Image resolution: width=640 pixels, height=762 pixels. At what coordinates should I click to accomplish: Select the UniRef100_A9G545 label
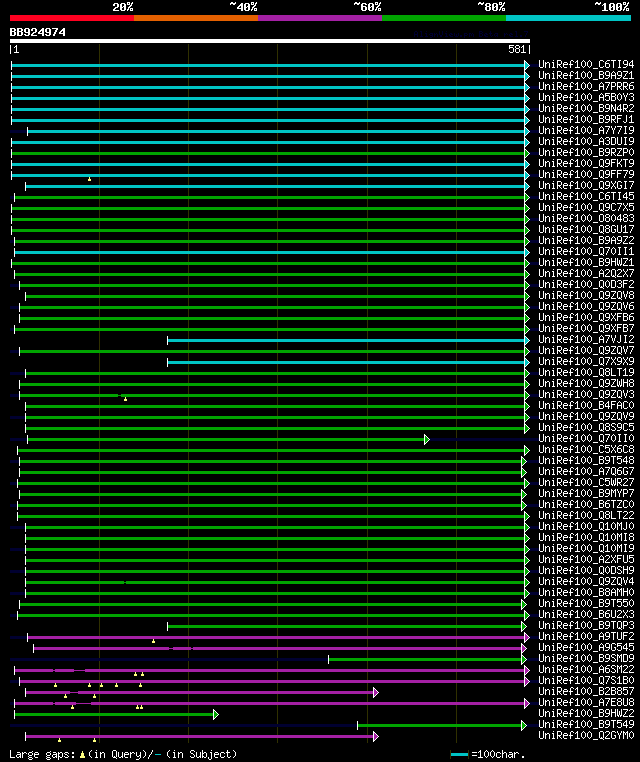586,648
